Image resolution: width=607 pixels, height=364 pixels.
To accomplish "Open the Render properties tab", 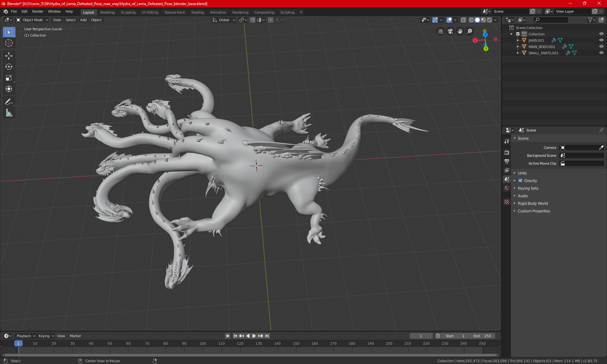I will 507,152.
